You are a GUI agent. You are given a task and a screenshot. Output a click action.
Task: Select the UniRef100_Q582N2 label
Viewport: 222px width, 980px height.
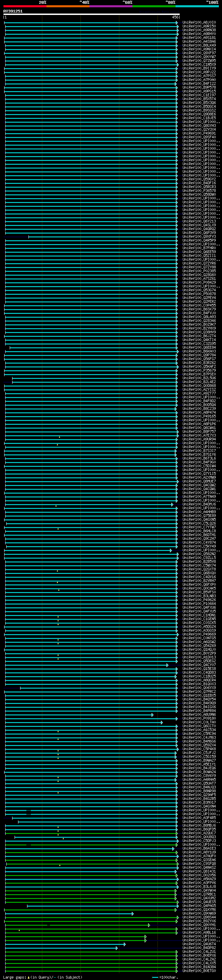tap(199, 554)
